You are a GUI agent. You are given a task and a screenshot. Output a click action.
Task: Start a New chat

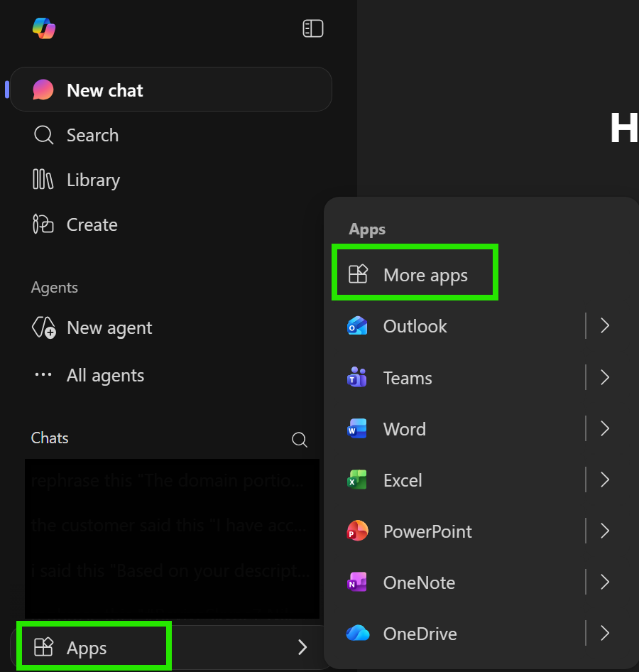pos(171,90)
